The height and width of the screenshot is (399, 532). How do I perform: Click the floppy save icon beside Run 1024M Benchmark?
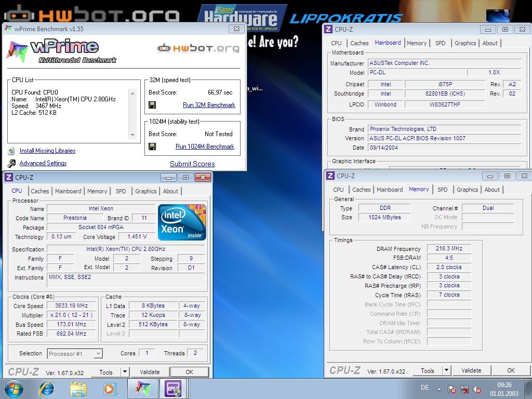pos(152,147)
